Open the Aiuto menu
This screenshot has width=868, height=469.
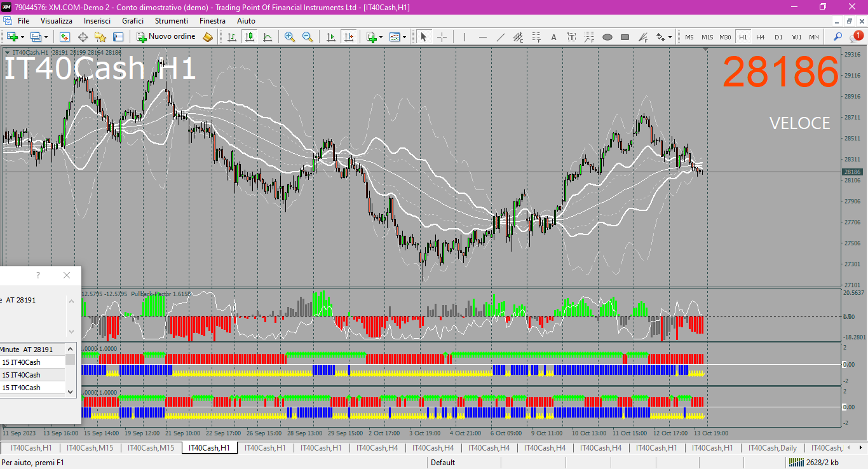click(x=246, y=21)
